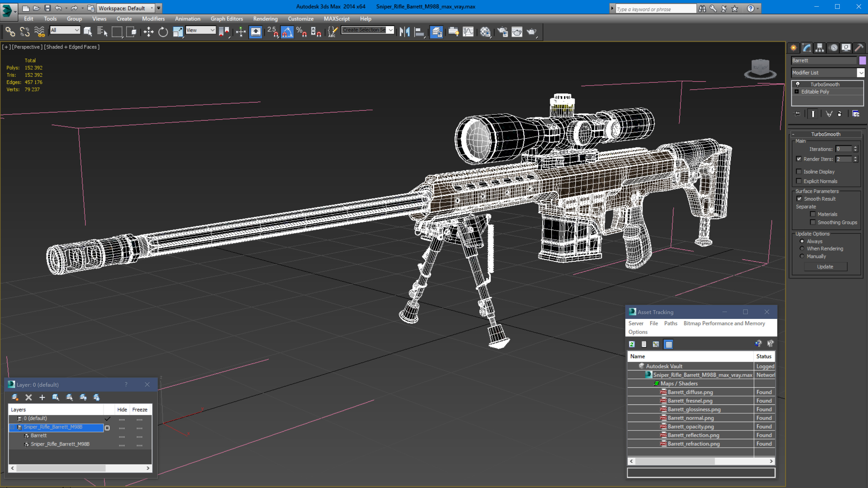Toggle Percent Snap in main toolbar
This screenshot has width=868, height=488.
click(x=301, y=32)
